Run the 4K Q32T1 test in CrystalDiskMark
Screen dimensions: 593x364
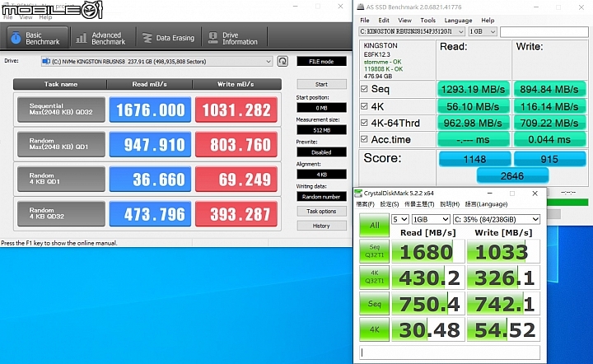click(374, 277)
